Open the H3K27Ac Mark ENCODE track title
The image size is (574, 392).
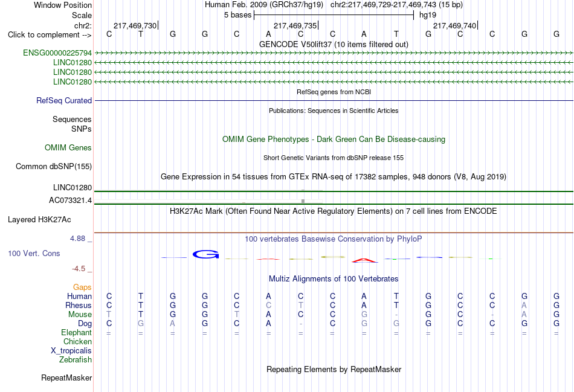334,211
